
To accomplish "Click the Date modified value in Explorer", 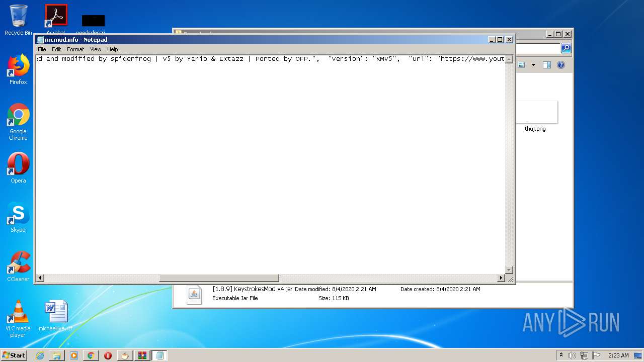I will pyautogui.click(x=354, y=289).
